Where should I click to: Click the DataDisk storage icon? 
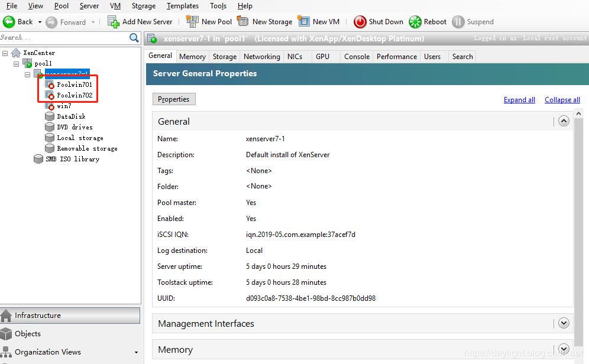point(50,116)
